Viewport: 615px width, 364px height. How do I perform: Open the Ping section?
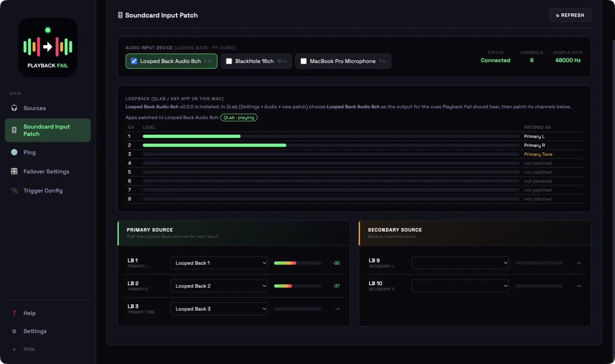coord(48,153)
